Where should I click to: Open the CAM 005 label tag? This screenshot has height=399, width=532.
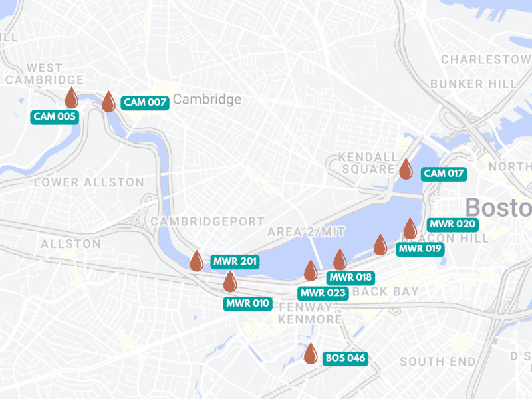[55, 117]
